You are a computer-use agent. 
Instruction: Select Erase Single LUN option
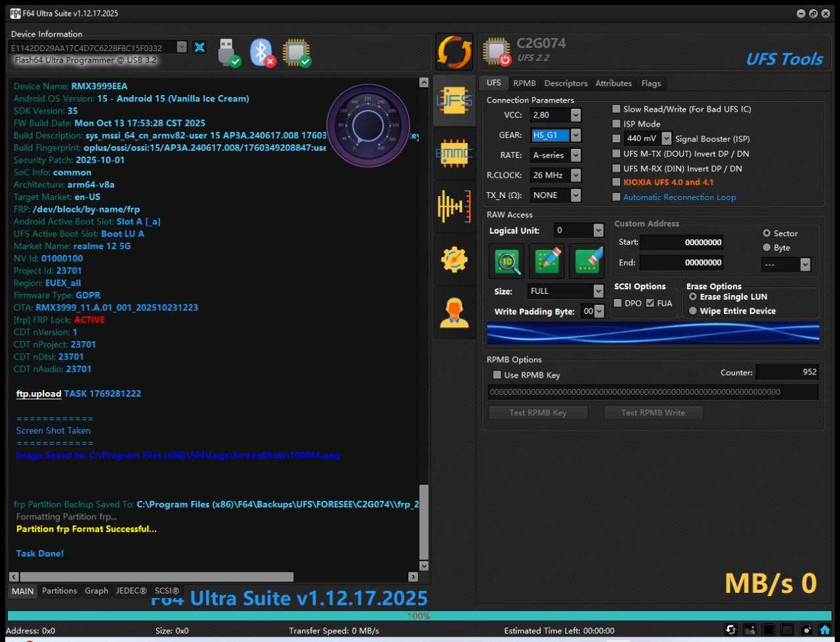(693, 297)
